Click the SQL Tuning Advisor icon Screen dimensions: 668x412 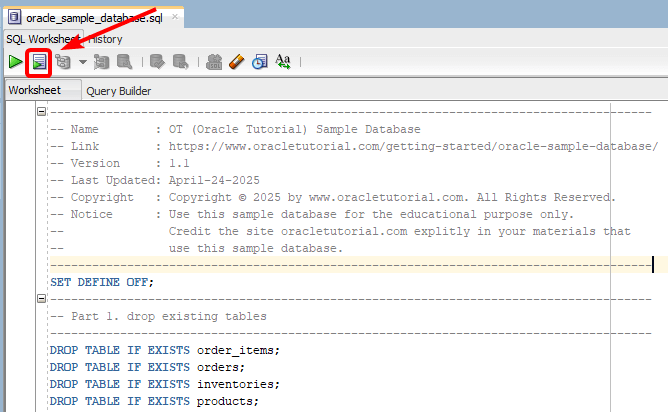[125, 62]
